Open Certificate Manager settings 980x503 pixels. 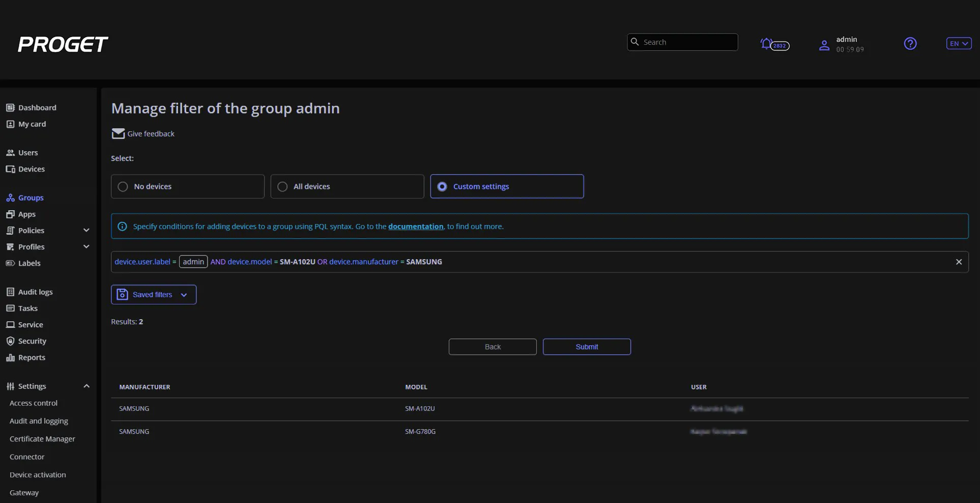point(42,439)
